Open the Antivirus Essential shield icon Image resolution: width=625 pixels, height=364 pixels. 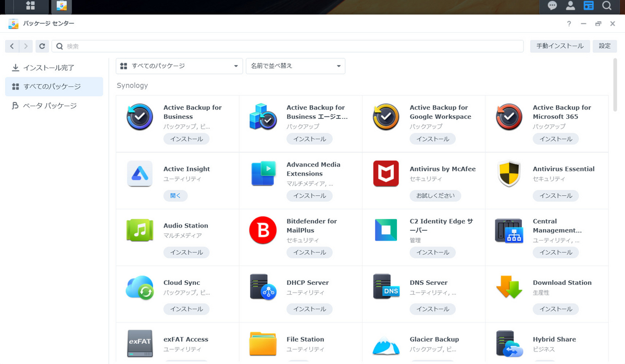point(509,173)
